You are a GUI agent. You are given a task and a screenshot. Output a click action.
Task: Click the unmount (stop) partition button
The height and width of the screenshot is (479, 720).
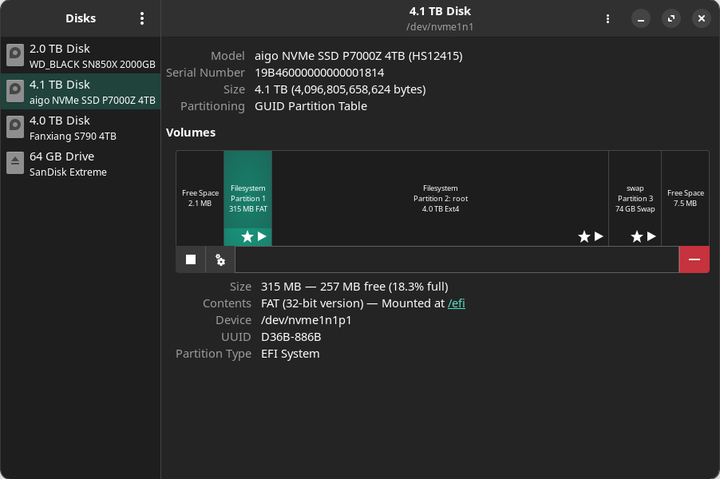190,260
